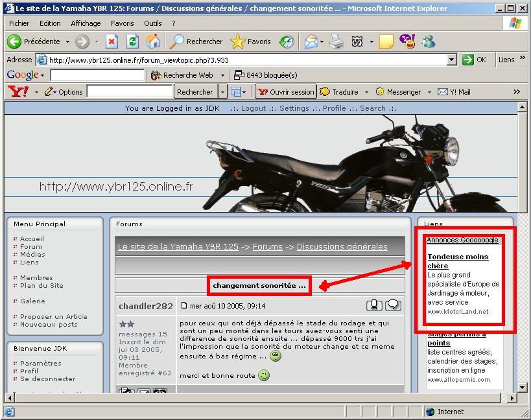Click the green Refresh page icon
Image resolution: width=531 pixels, height=420 pixels.
[x=133, y=41]
